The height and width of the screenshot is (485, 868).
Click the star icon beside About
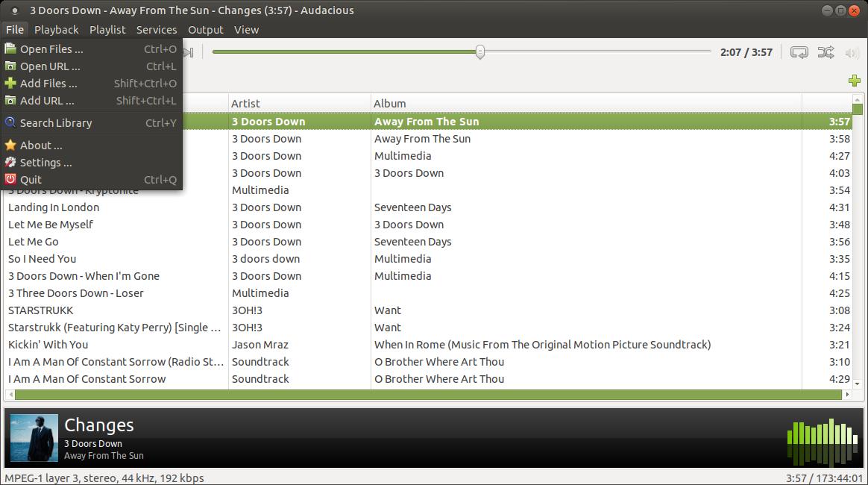(x=10, y=145)
